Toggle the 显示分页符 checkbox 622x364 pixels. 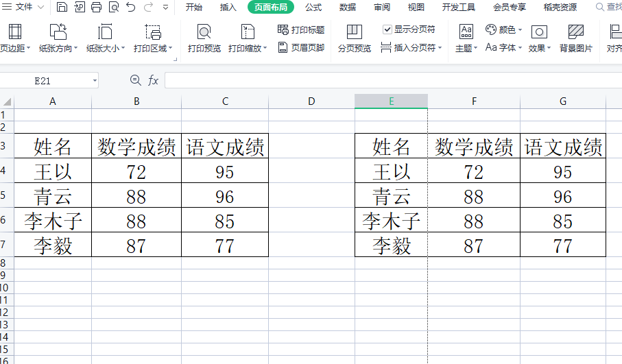tap(387, 29)
